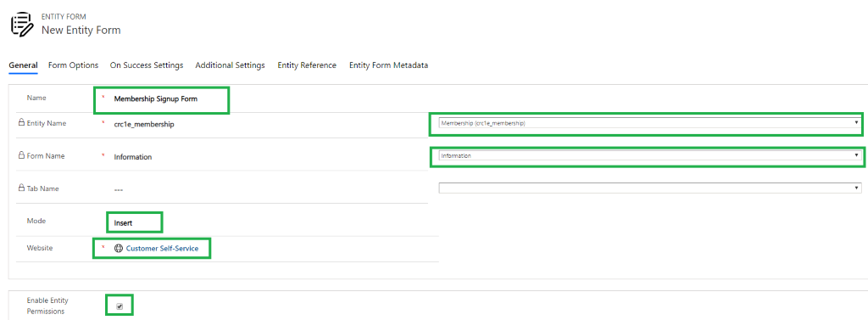The image size is (868, 320).
Task: Open the On Success Settings tab
Action: [x=147, y=65]
